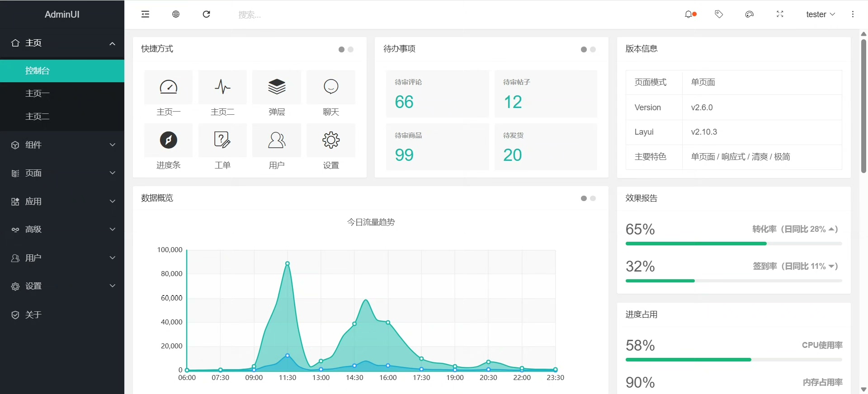Click the 11:30 peak point on the chart
Image resolution: width=868 pixels, height=394 pixels.
tap(288, 263)
